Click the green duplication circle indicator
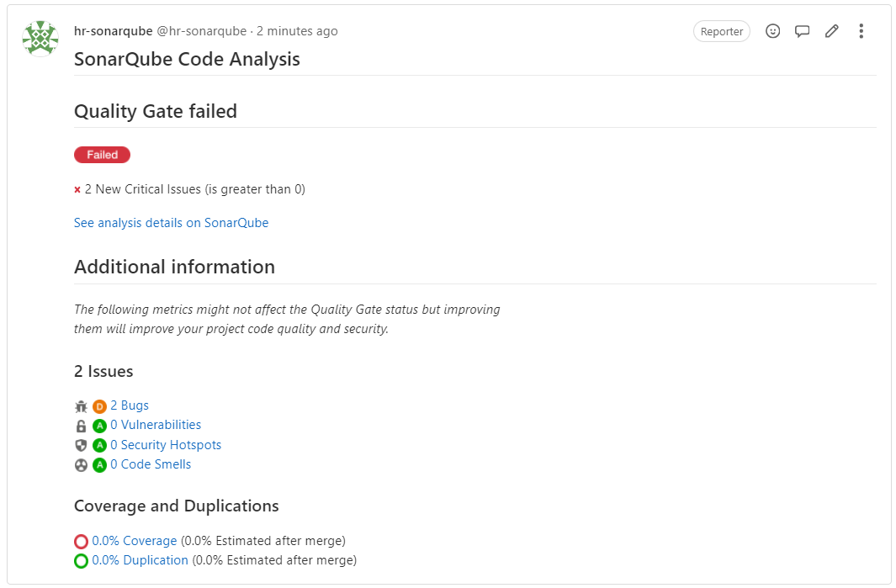Image resolution: width=896 pixels, height=588 pixels. pos(81,561)
